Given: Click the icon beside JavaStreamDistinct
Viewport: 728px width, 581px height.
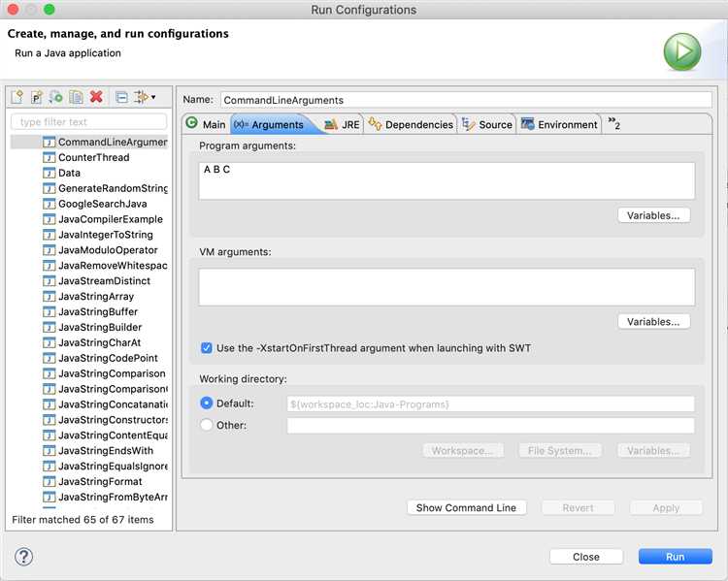Looking at the screenshot, I should (50, 281).
